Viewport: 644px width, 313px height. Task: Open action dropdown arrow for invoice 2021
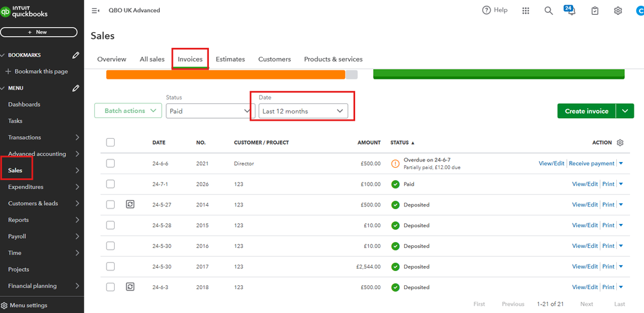[621, 164]
